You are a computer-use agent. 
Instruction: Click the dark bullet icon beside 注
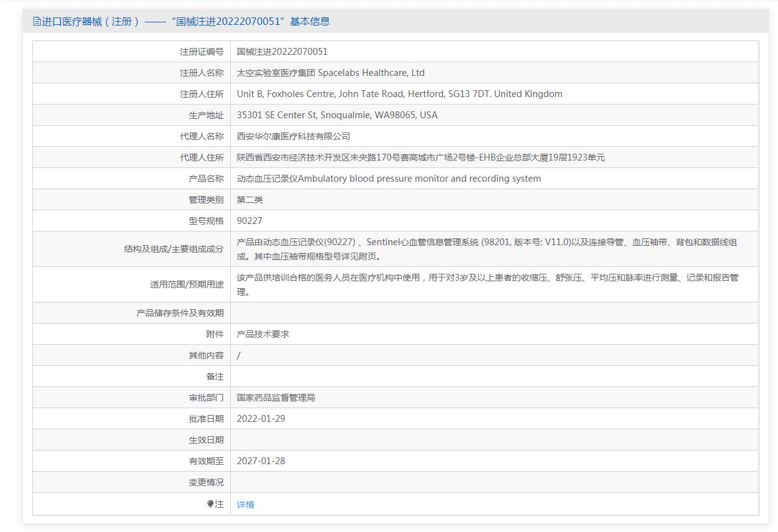[x=210, y=504]
